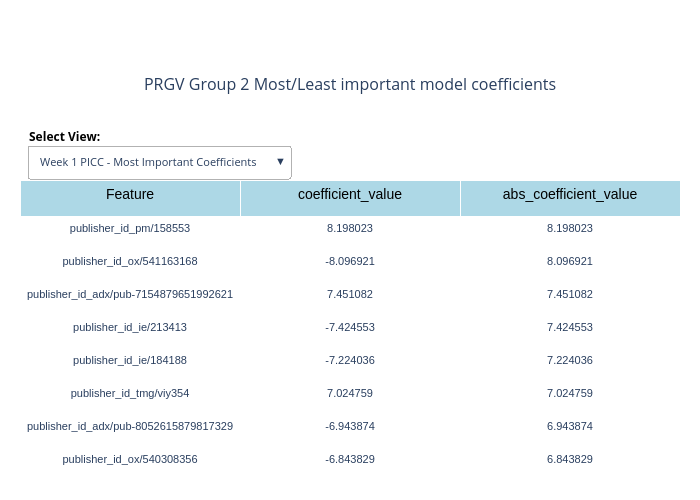Click coefficient value 7.451082 in coefficient_value column
This screenshot has width=700, height=500.
click(350, 294)
